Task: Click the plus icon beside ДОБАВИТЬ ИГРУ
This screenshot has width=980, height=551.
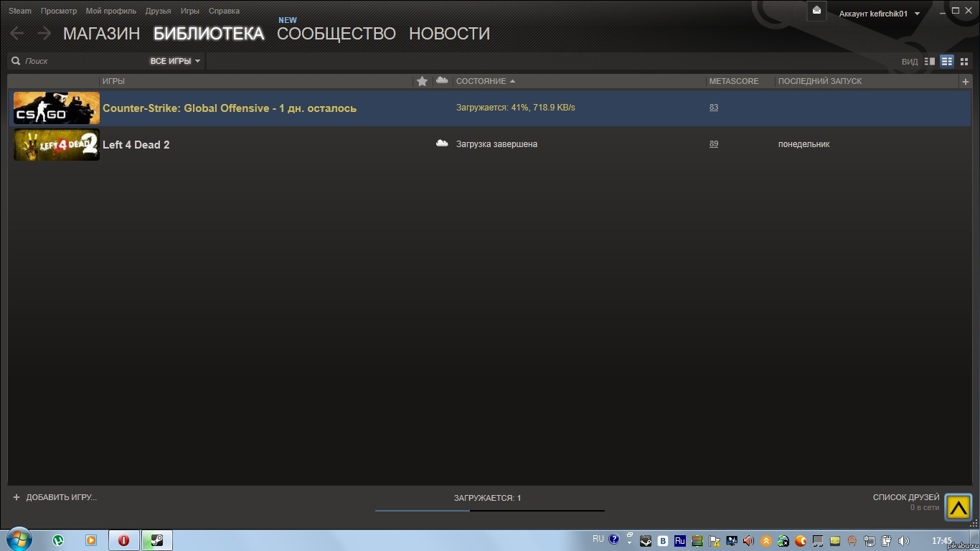Action: 17,497
